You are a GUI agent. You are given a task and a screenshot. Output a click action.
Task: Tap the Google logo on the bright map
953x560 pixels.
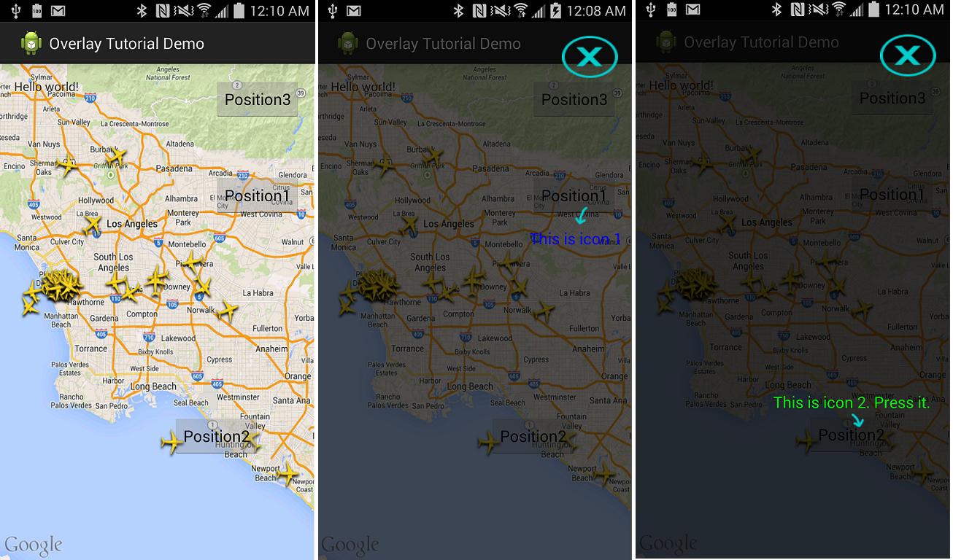point(33,545)
